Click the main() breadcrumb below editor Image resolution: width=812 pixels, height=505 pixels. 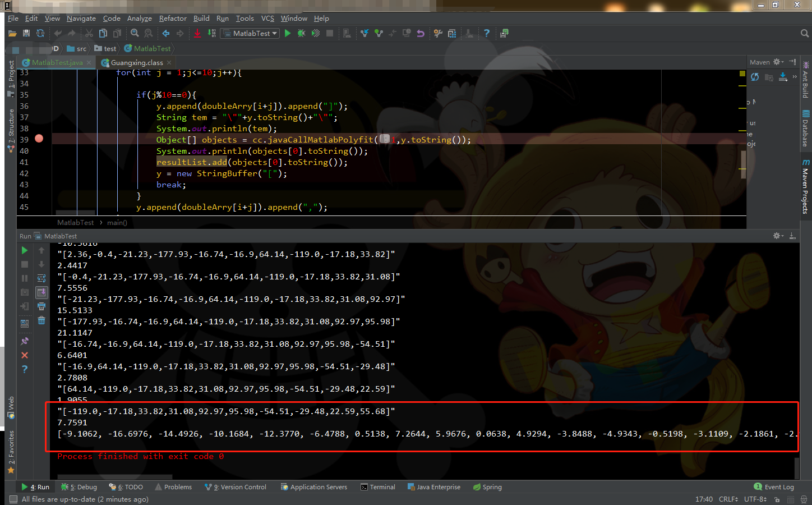(117, 223)
